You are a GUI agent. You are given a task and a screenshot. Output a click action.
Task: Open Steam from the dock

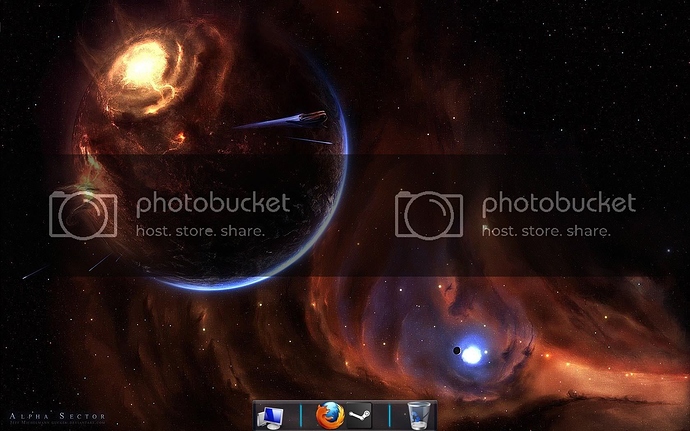(x=359, y=415)
